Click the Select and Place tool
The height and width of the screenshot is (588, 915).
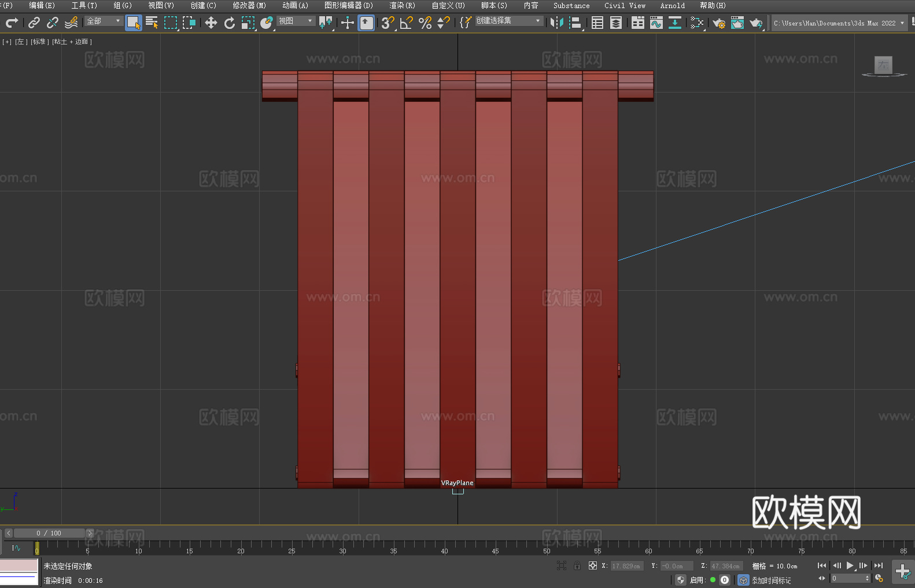(267, 23)
